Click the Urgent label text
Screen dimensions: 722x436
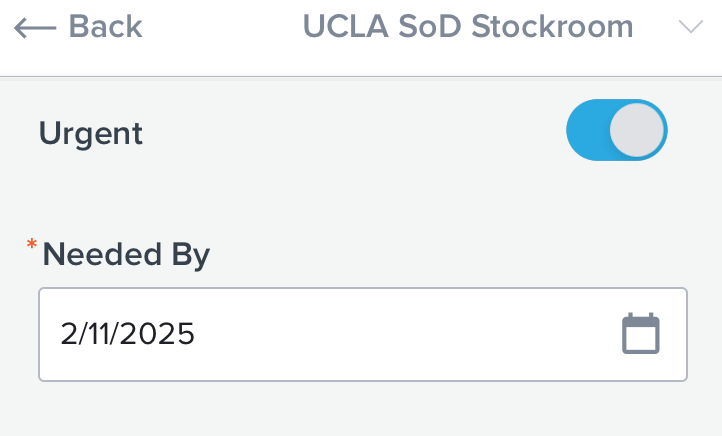click(91, 134)
